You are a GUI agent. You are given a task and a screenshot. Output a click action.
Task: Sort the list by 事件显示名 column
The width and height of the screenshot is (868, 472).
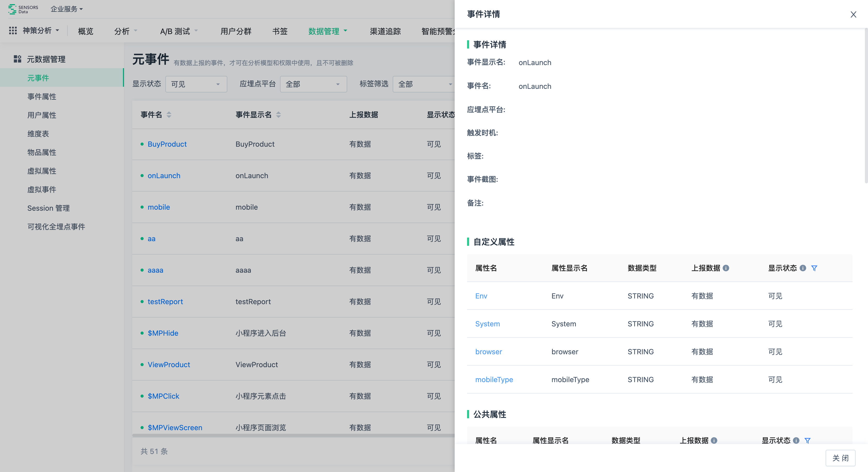(x=278, y=115)
